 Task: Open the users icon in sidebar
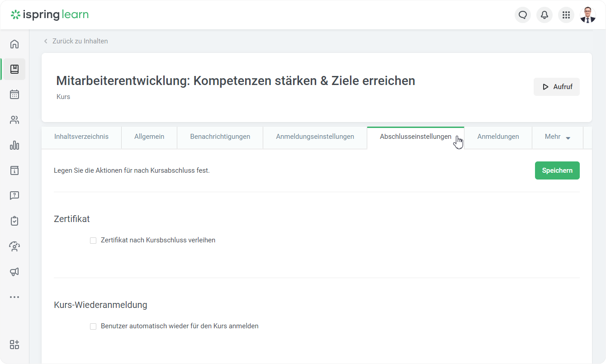(x=14, y=120)
